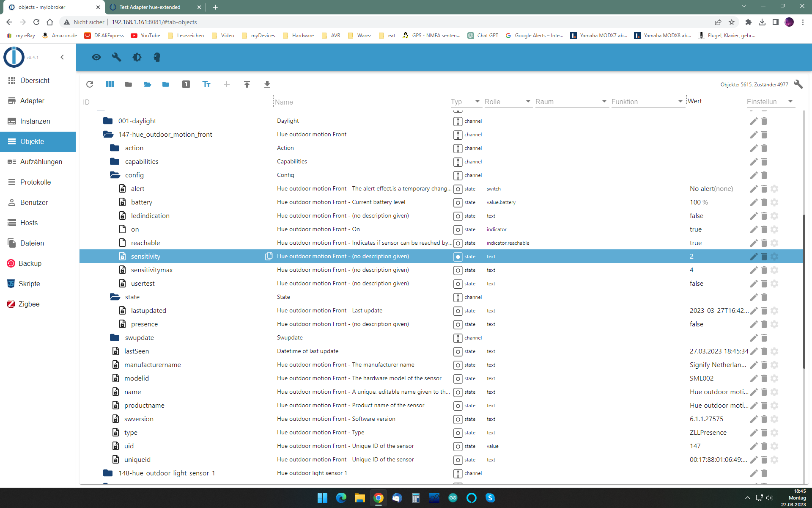Open Chat GPT bookmark
This screenshot has width=812, height=508.
coord(483,36)
